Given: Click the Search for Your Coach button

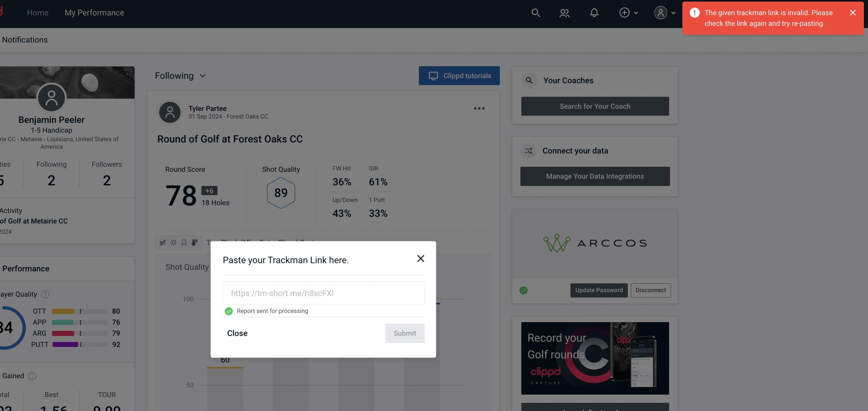Looking at the screenshot, I should tap(595, 106).
